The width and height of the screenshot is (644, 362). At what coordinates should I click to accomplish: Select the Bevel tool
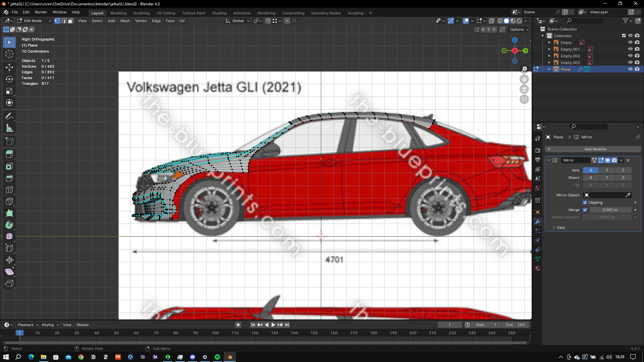point(9,178)
